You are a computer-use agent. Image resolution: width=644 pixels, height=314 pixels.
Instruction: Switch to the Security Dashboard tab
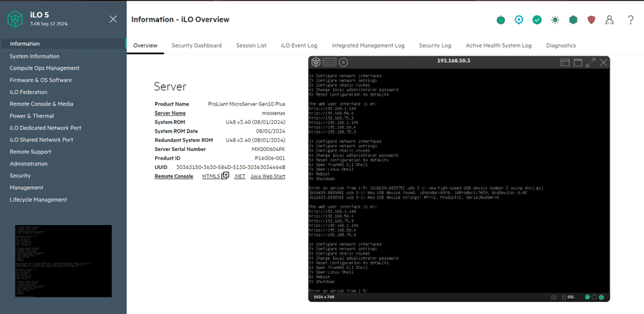197,46
